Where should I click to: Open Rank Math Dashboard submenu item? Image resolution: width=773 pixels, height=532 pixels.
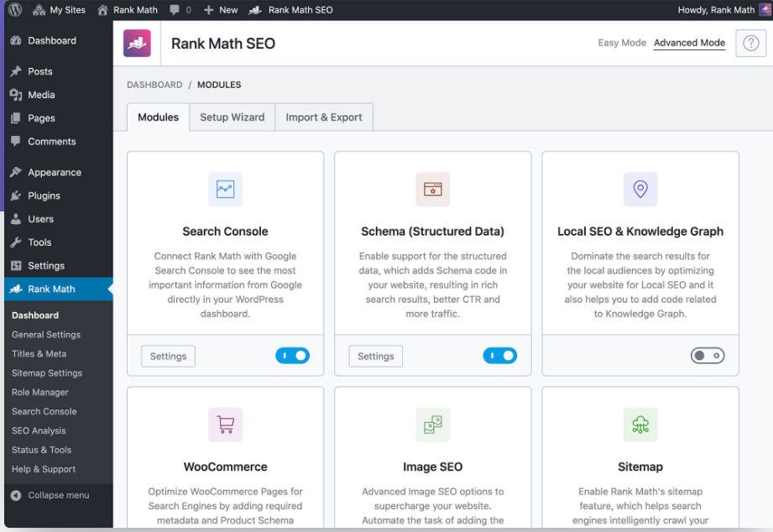pyautogui.click(x=35, y=315)
